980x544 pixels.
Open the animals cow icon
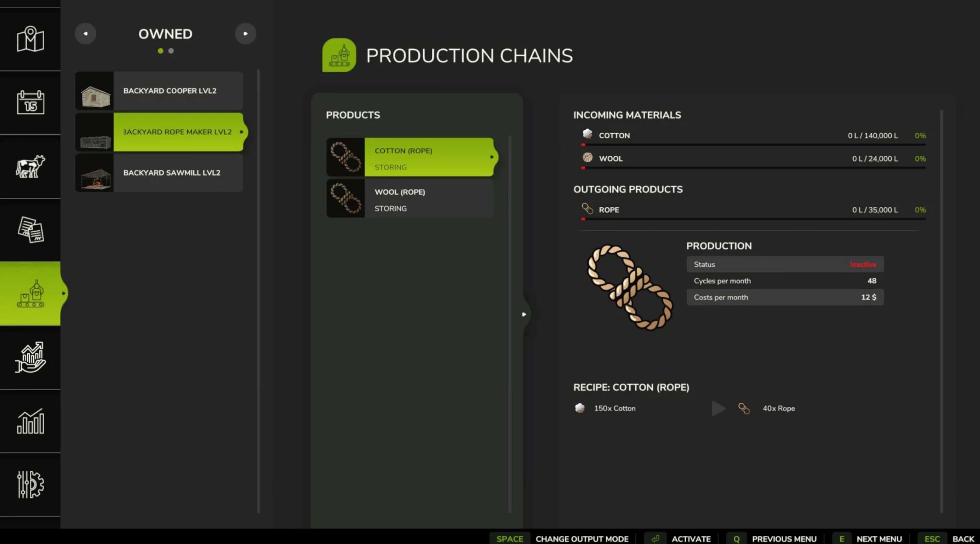pos(30,166)
